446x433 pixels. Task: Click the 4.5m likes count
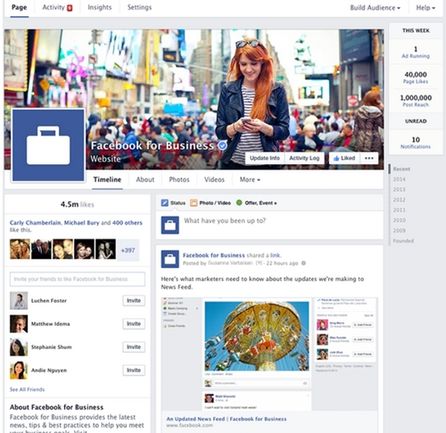(77, 204)
